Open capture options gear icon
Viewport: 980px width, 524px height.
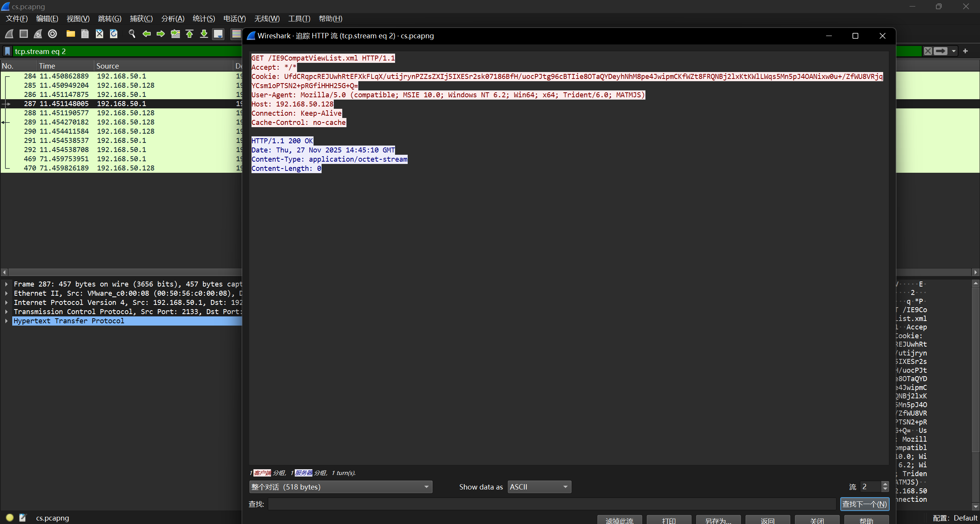point(52,34)
